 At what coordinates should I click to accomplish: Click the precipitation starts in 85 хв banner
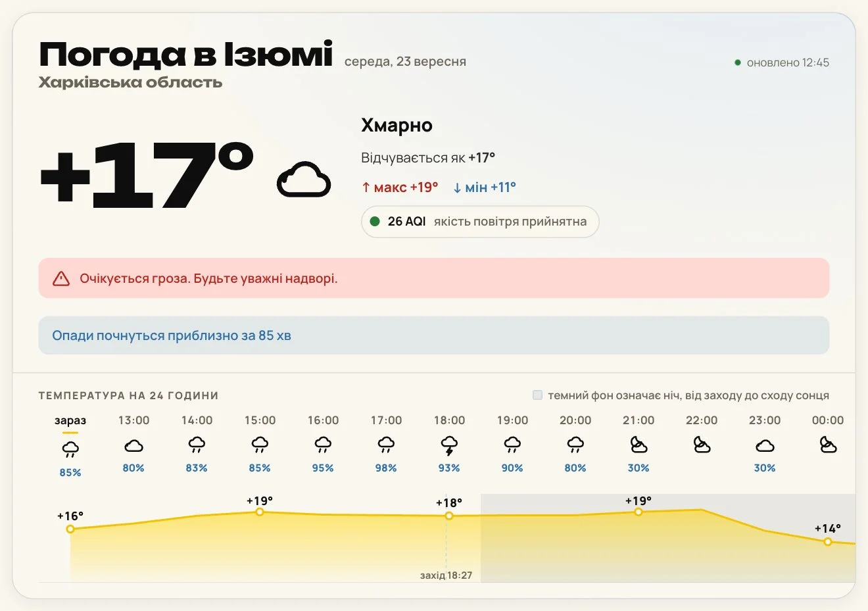pos(434,335)
